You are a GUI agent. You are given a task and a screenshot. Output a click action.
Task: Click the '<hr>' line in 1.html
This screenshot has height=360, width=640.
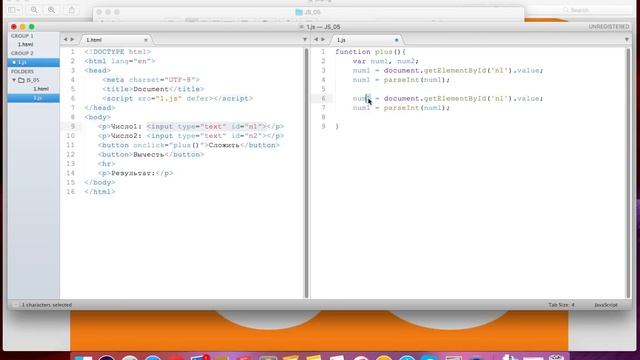click(107, 164)
